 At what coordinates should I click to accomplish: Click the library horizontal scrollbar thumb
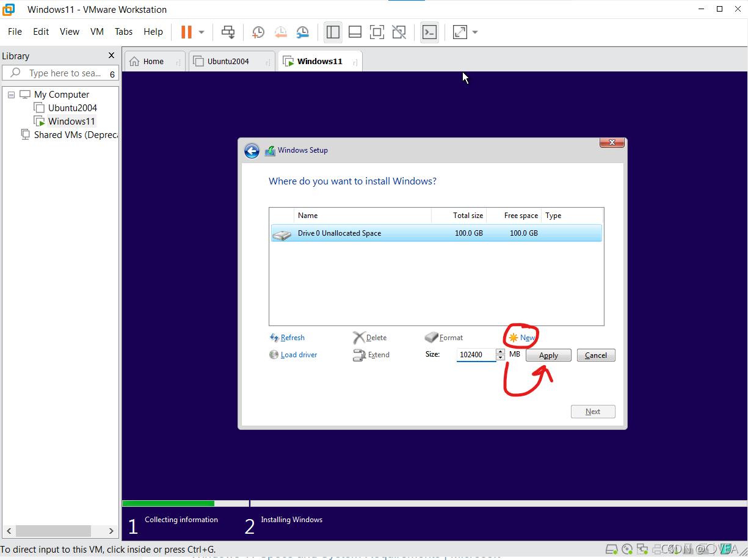point(53,531)
